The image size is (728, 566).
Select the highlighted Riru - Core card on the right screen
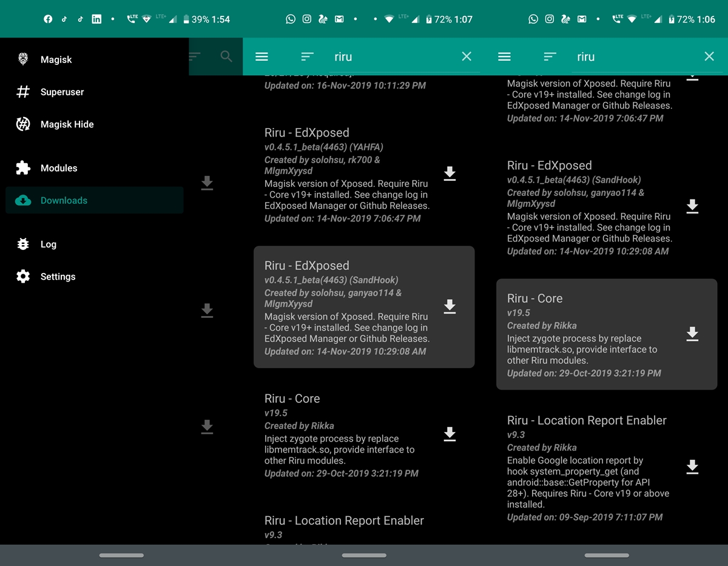pyautogui.click(x=607, y=334)
